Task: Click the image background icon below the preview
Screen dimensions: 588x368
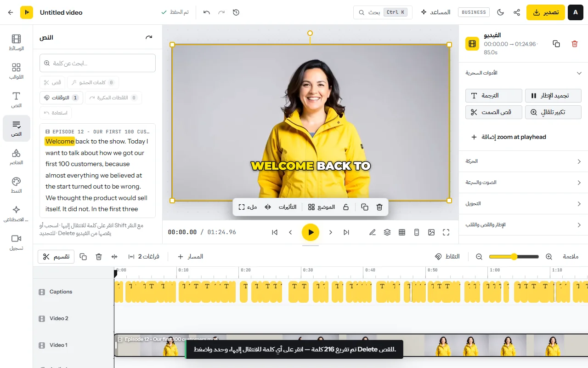Action: pyautogui.click(x=431, y=232)
